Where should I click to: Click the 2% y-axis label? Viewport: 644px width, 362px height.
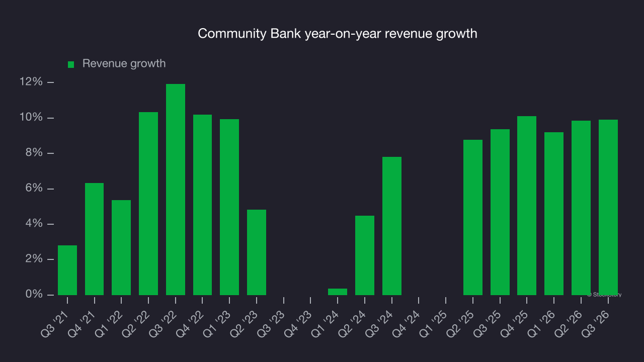[x=33, y=259]
